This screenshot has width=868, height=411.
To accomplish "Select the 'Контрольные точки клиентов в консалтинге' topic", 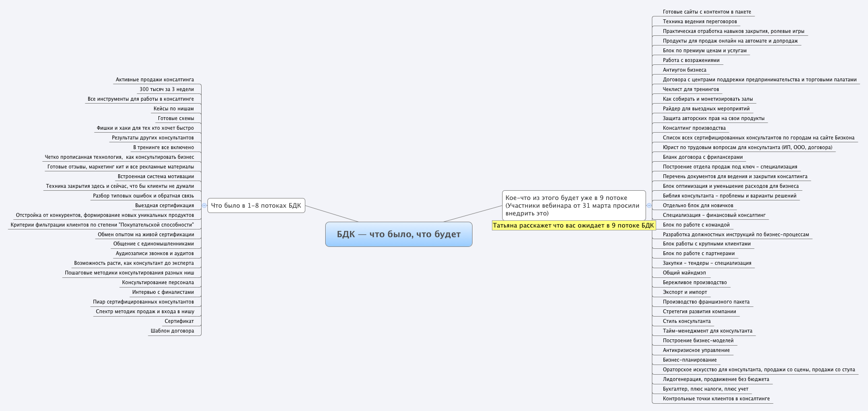I will [716, 399].
